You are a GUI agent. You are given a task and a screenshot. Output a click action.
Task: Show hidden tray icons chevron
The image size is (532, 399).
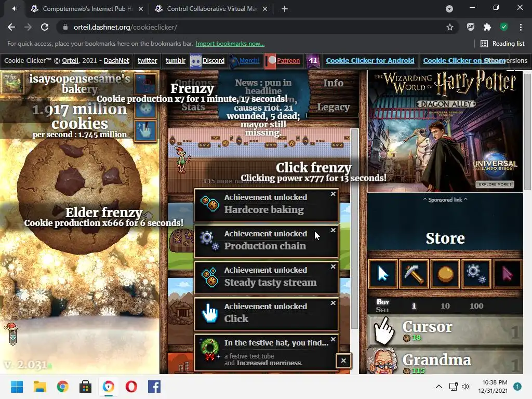tap(438, 387)
